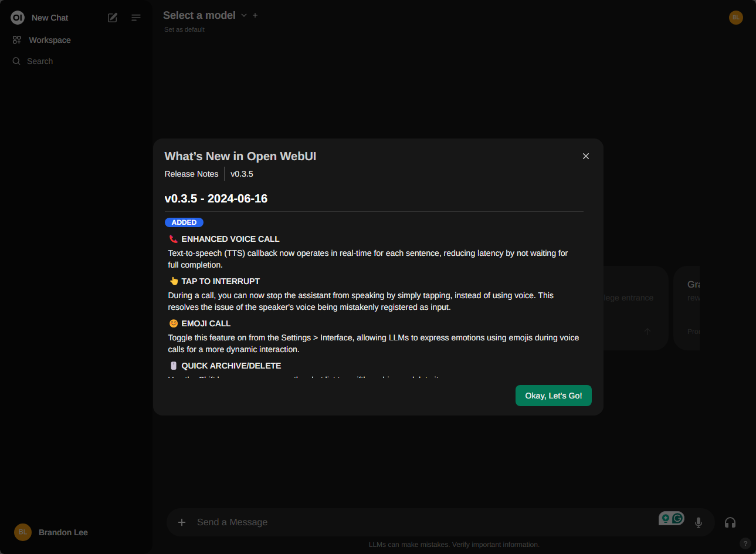Start a new chat with pencil icon
This screenshot has height=554, width=756.
click(113, 18)
